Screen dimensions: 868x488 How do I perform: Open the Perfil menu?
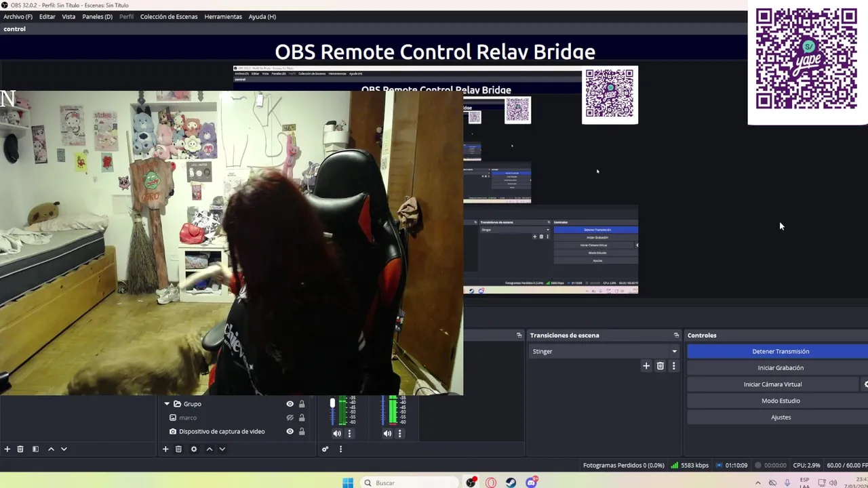coord(126,16)
